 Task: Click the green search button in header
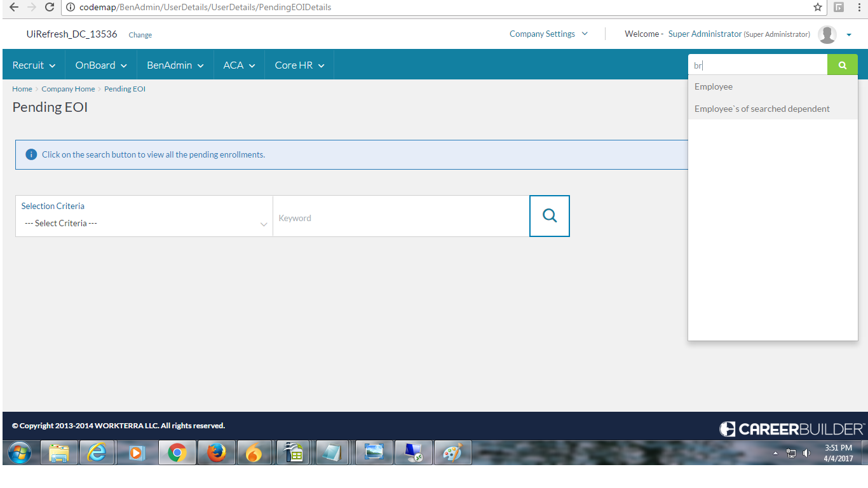click(x=842, y=65)
